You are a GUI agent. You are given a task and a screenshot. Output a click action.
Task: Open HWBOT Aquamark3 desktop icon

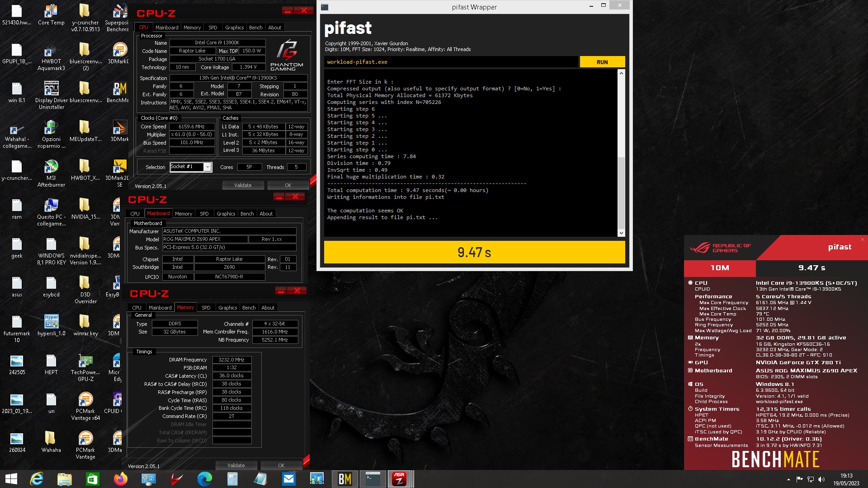(51, 57)
